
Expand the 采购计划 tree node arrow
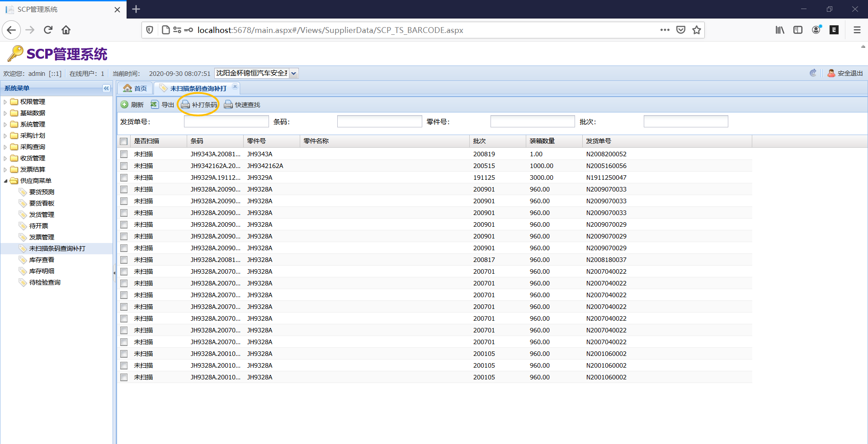point(5,136)
